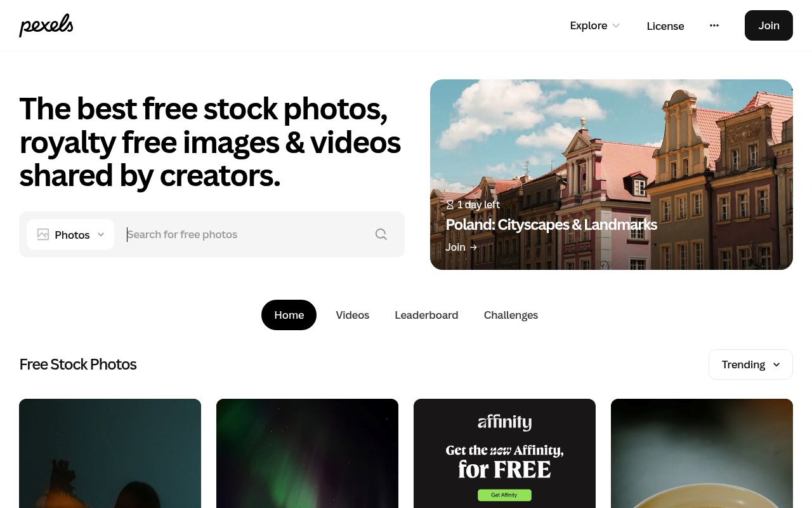Screen dimensions: 812x508
Task: Open the Photos media type dropdown
Action: pos(70,234)
